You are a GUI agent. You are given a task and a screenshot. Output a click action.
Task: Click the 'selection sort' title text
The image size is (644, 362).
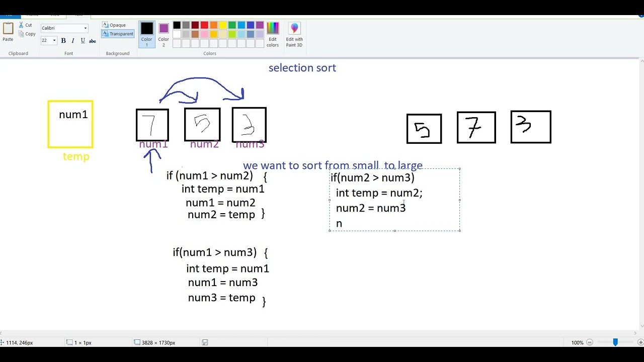(x=302, y=68)
